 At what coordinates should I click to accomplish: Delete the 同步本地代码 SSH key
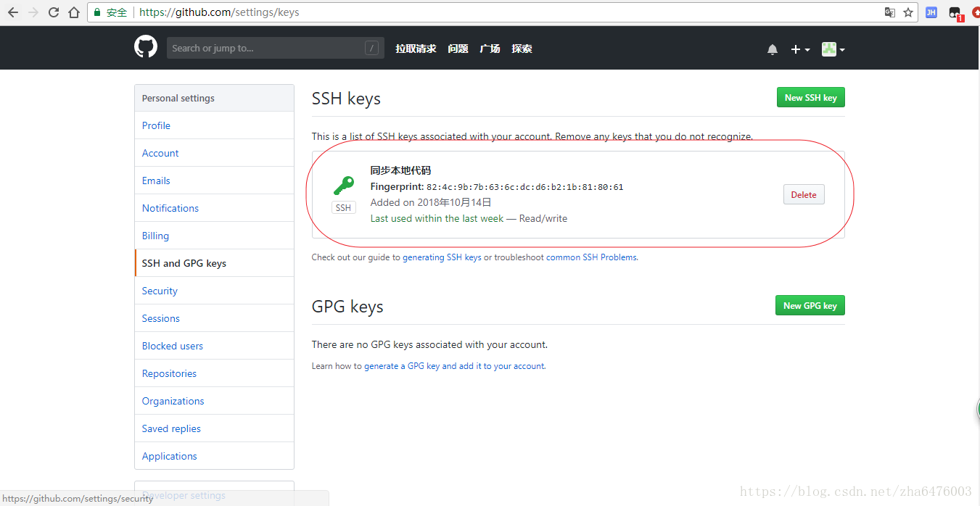pyautogui.click(x=804, y=194)
